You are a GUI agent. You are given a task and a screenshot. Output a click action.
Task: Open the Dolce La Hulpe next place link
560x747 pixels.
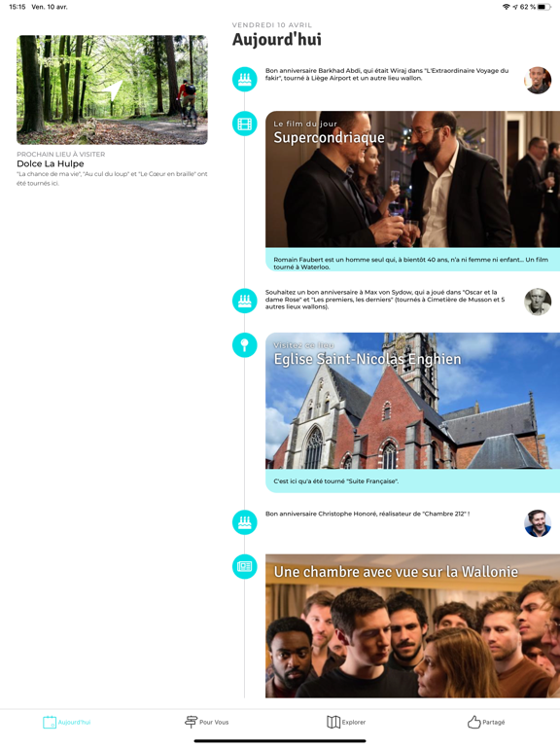51,163
